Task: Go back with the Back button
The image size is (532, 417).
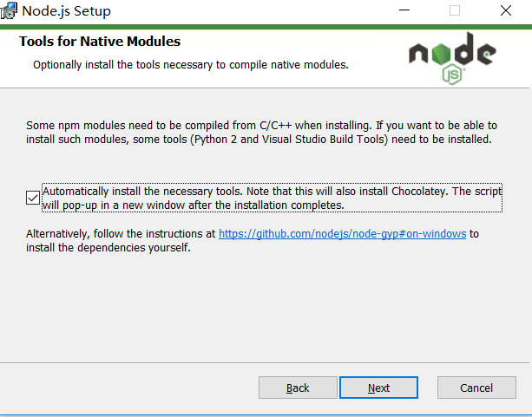Action: (x=298, y=388)
